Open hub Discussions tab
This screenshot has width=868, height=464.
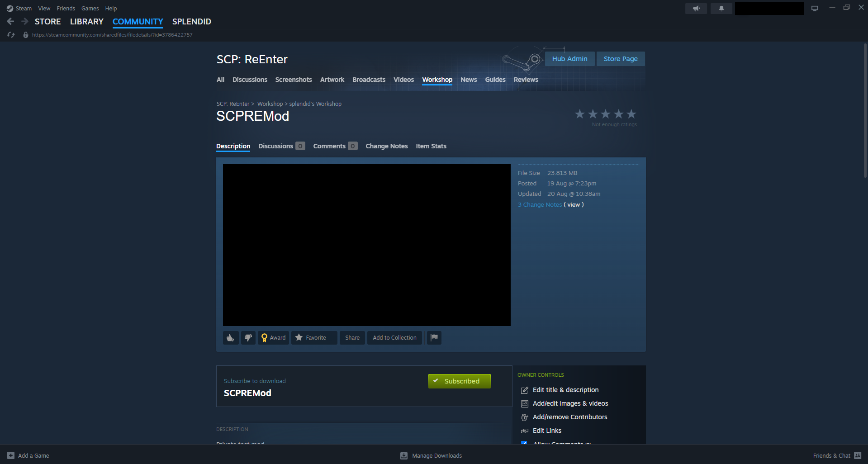250,80
